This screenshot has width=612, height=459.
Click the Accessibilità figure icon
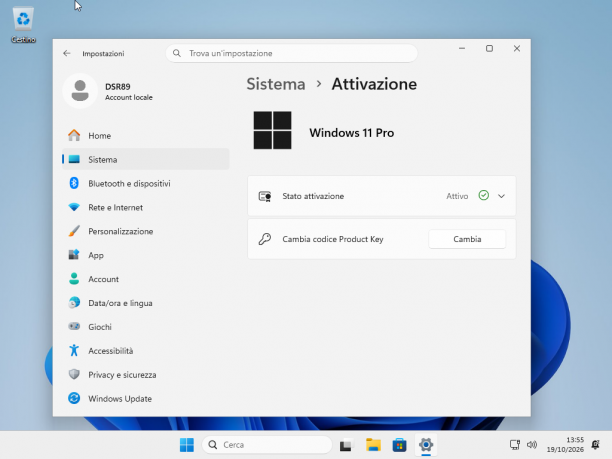[x=74, y=350]
